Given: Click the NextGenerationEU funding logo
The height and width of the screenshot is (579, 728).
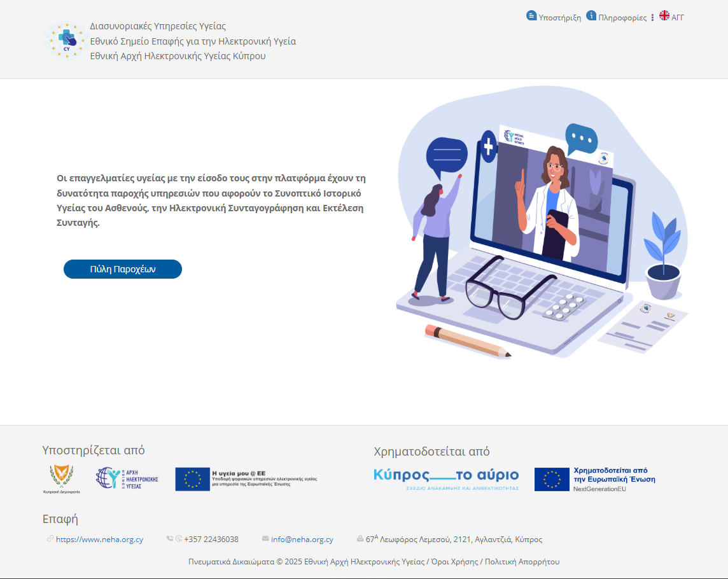Looking at the screenshot, I should (594, 479).
